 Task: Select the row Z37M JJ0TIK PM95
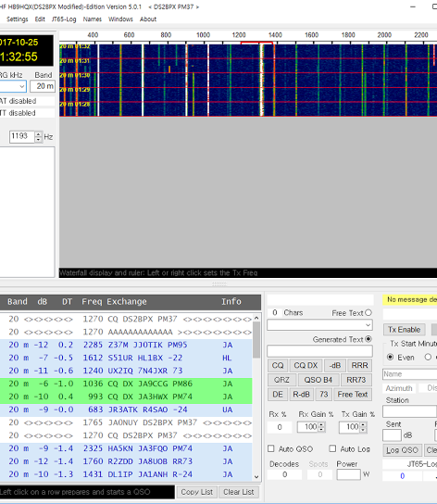coord(126,345)
